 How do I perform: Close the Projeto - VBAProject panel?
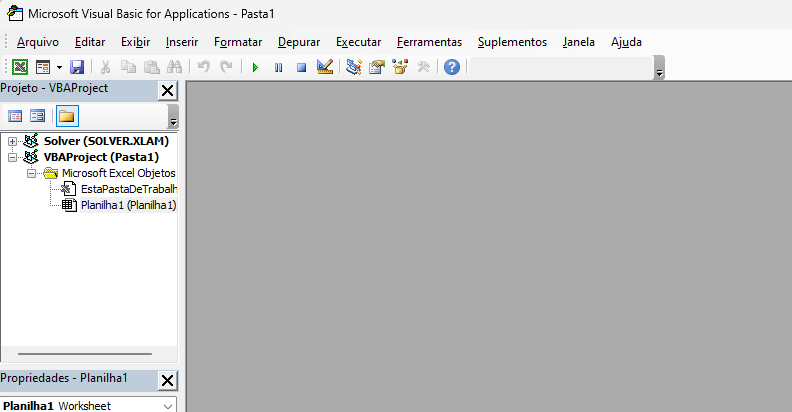167,91
